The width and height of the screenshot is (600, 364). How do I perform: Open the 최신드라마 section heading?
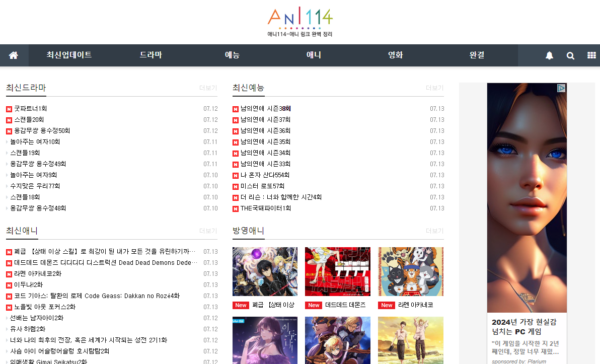tap(26, 88)
